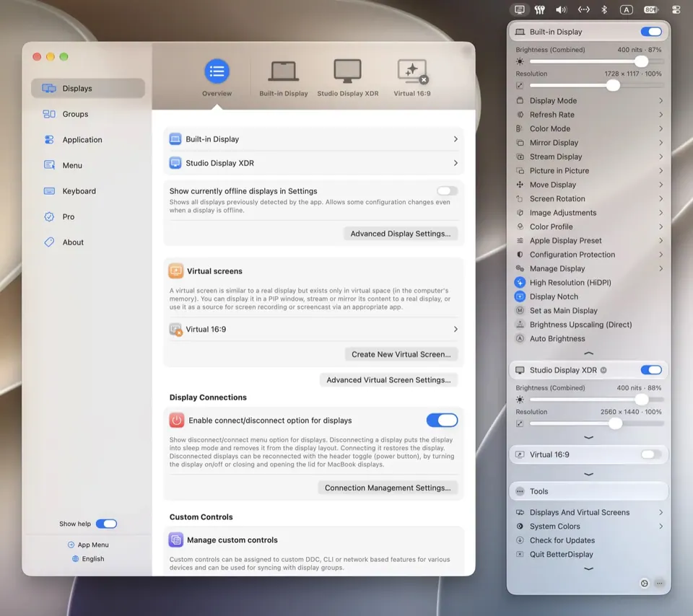Adjust Built-in Display brightness slider
The width and height of the screenshot is (693, 616).
pos(596,61)
